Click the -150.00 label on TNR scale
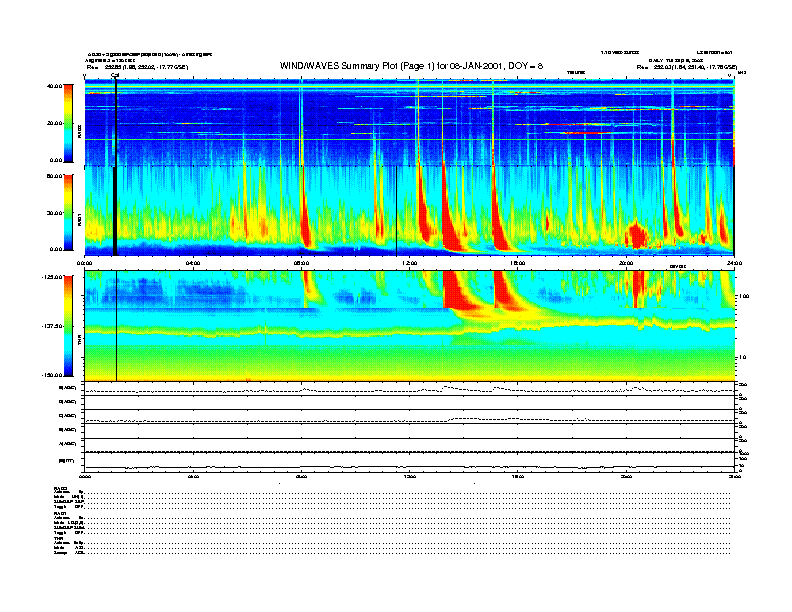The width and height of the screenshot is (792, 612). coord(53,375)
